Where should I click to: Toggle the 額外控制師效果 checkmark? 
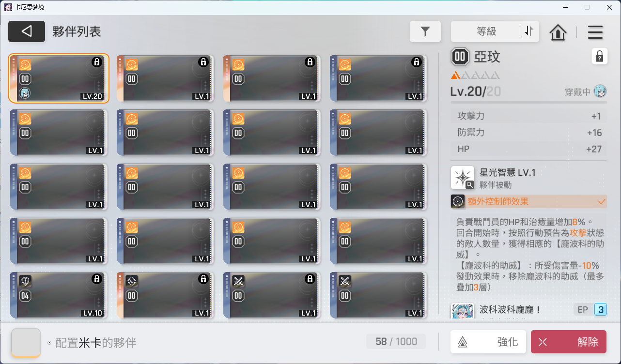click(x=602, y=201)
